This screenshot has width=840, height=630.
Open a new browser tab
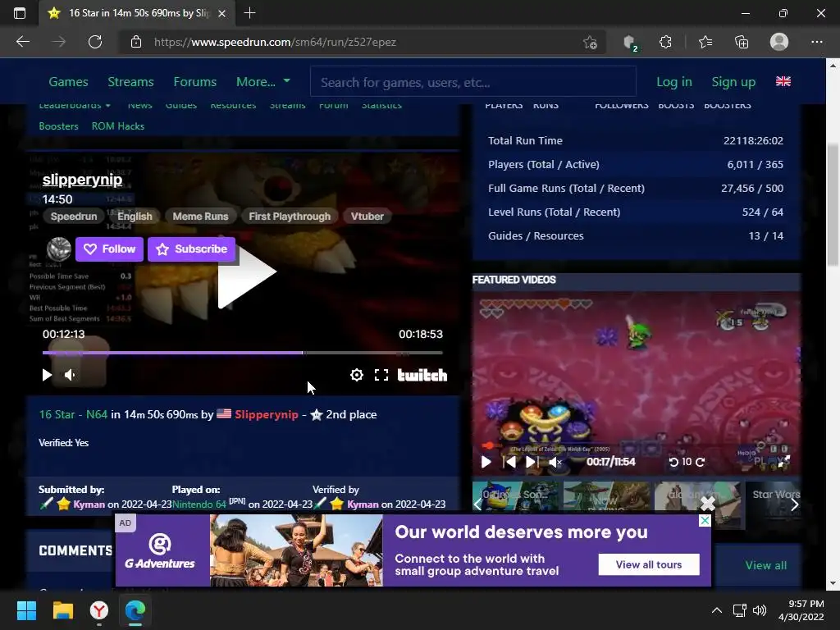[249, 13]
